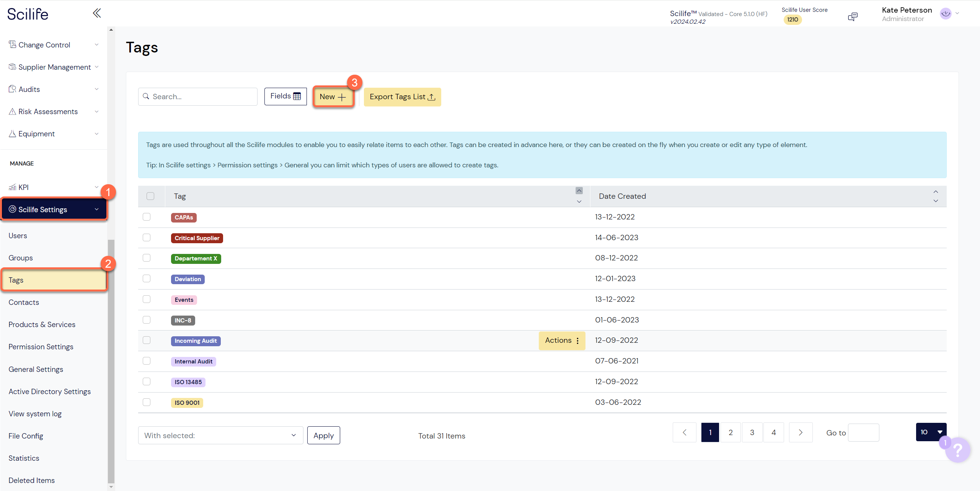Screen dimensions: 980x491
Task: Sort Tag column descending arrow
Action: (x=579, y=201)
